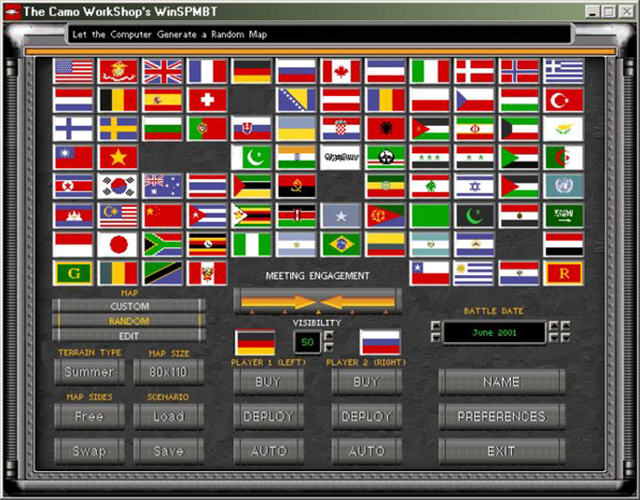Image resolution: width=640 pixels, height=500 pixels.
Task: Choose the Finland flag
Action: click(73, 129)
